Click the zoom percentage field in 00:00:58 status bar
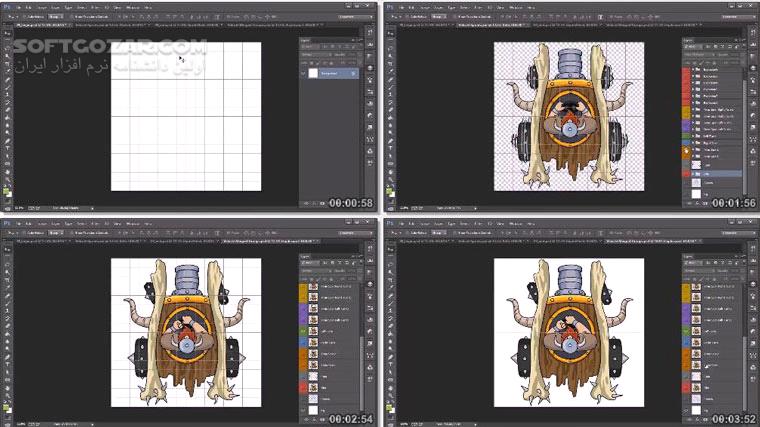This screenshot has height=427, width=760. pos(19,208)
